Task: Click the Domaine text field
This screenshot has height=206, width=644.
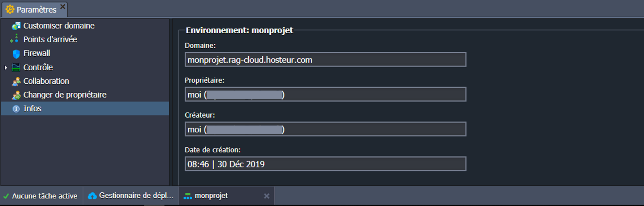Action: tap(325, 60)
